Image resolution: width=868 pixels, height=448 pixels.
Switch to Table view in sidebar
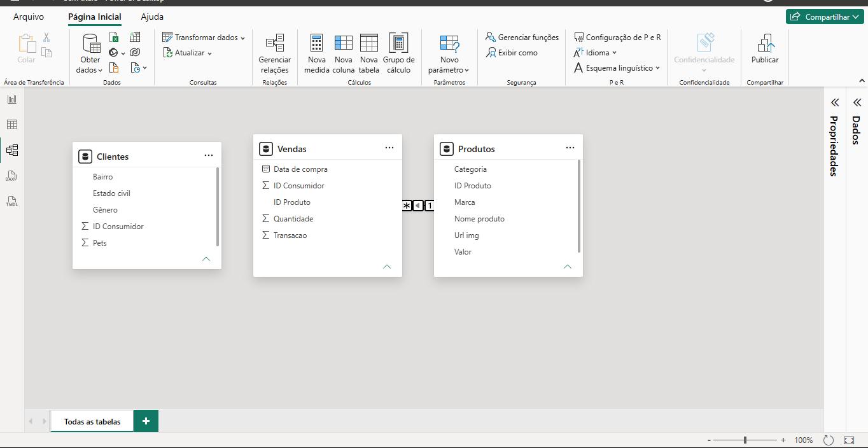tap(12, 125)
